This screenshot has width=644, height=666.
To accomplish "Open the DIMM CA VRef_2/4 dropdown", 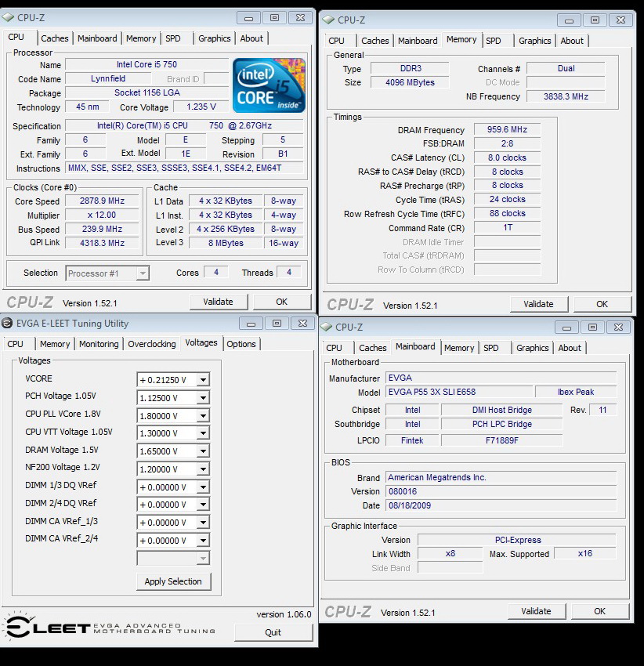I will click(x=204, y=541).
